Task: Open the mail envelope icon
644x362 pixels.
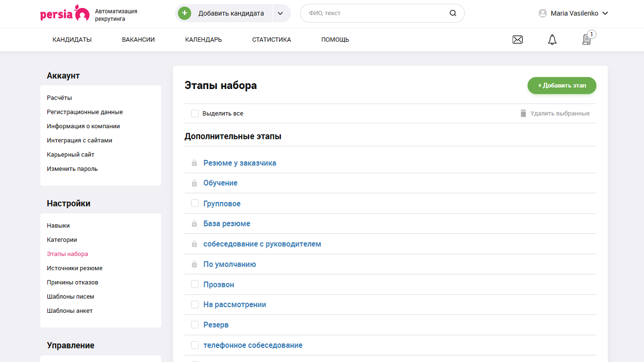Action: pos(517,39)
